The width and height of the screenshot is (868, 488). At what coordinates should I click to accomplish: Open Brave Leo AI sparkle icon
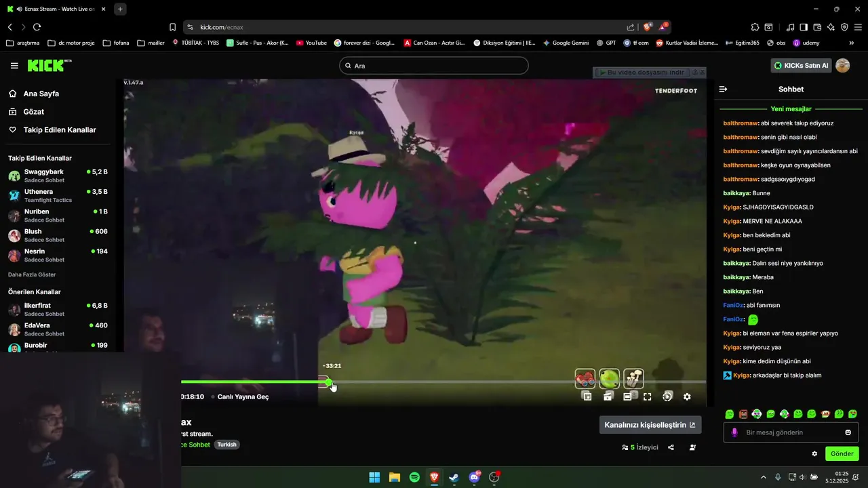(x=831, y=27)
